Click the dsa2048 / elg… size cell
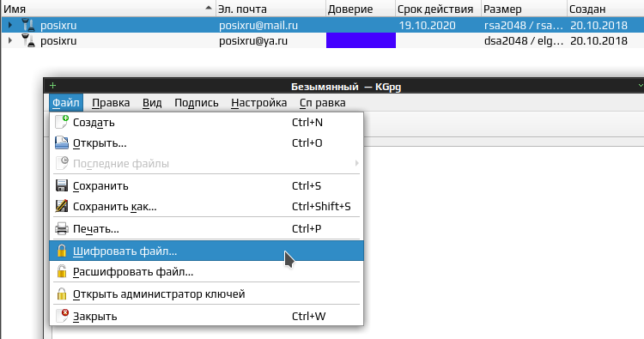Image resolution: width=644 pixels, height=339 pixels. pos(524,40)
